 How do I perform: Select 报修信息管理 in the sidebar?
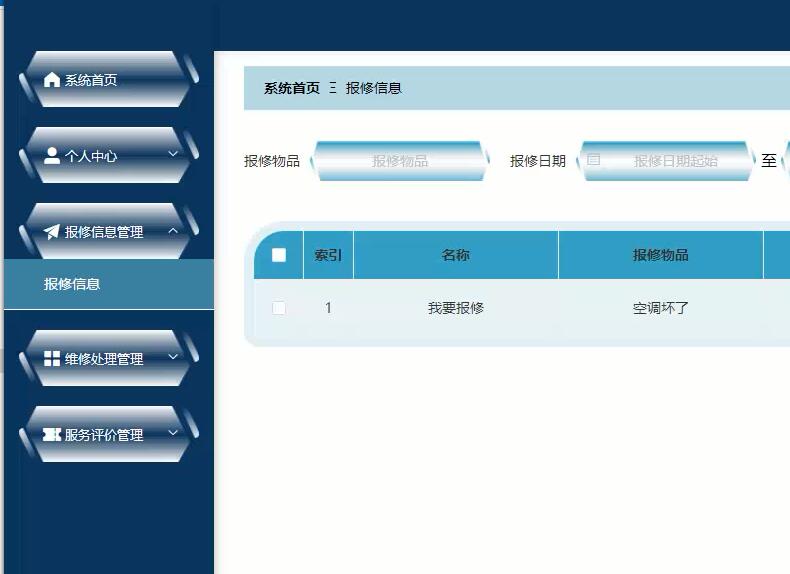click(x=109, y=231)
